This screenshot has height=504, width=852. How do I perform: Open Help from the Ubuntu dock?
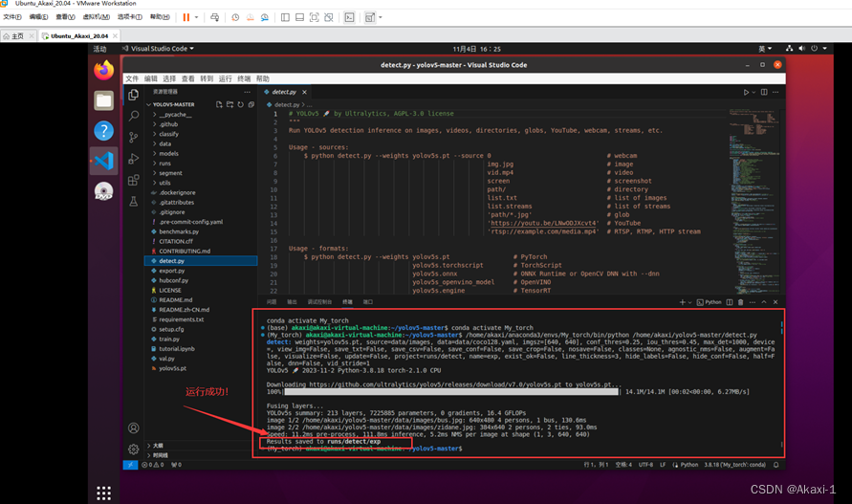[x=104, y=130]
